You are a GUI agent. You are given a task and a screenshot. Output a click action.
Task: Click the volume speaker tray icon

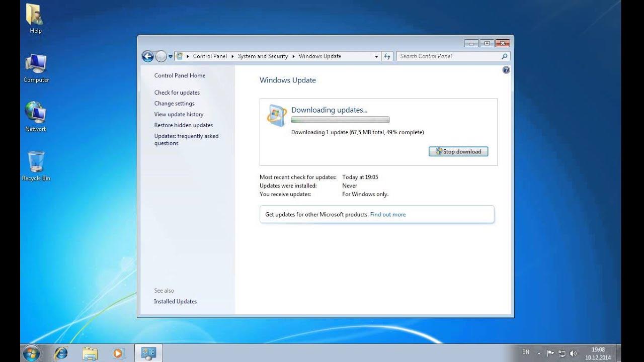tap(573, 353)
